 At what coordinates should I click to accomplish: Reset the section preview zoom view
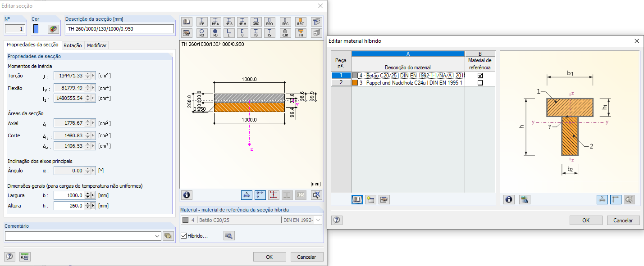316,195
